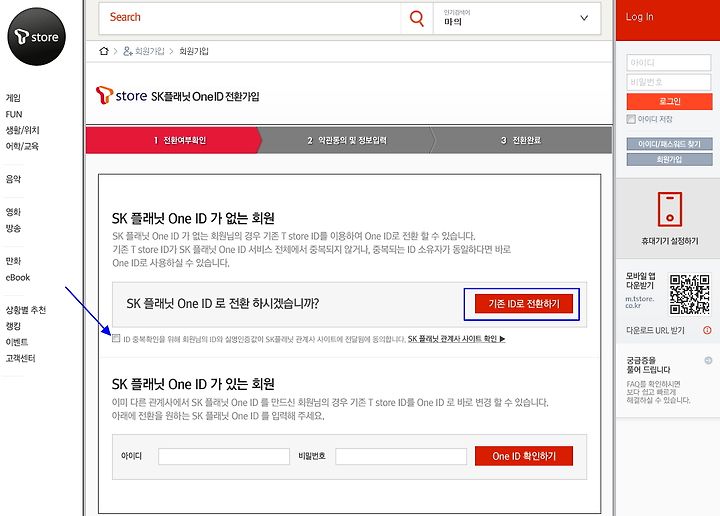Click the download URL info icon
The width and height of the screenshot is (720, 516).
(707, 330)
